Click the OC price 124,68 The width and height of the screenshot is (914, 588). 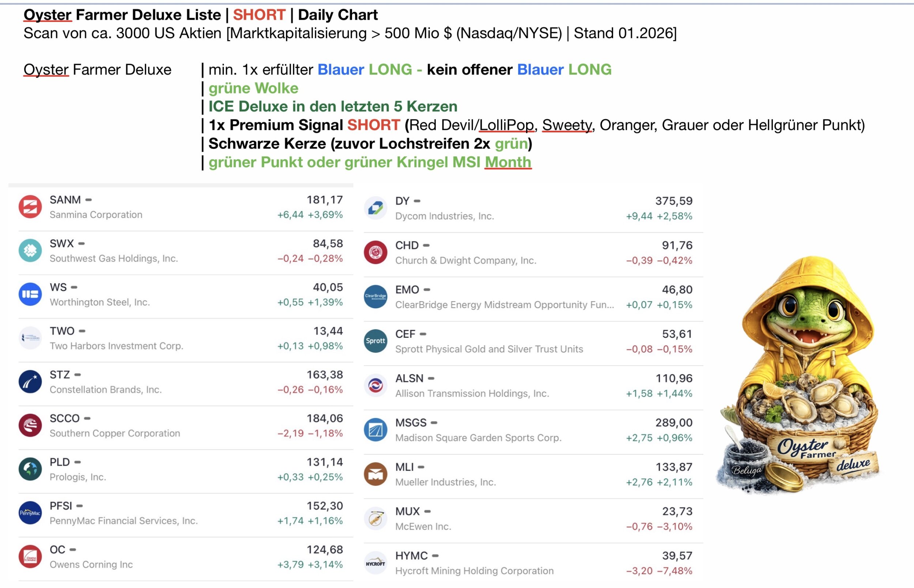(x=324, y=549)
